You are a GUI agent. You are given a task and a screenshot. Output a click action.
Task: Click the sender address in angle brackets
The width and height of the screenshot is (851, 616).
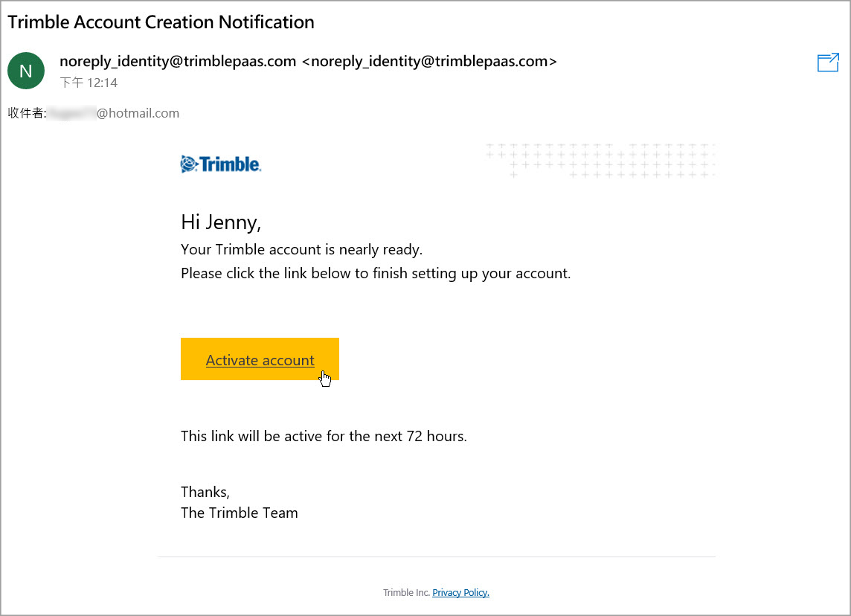[x=429, y=61]
